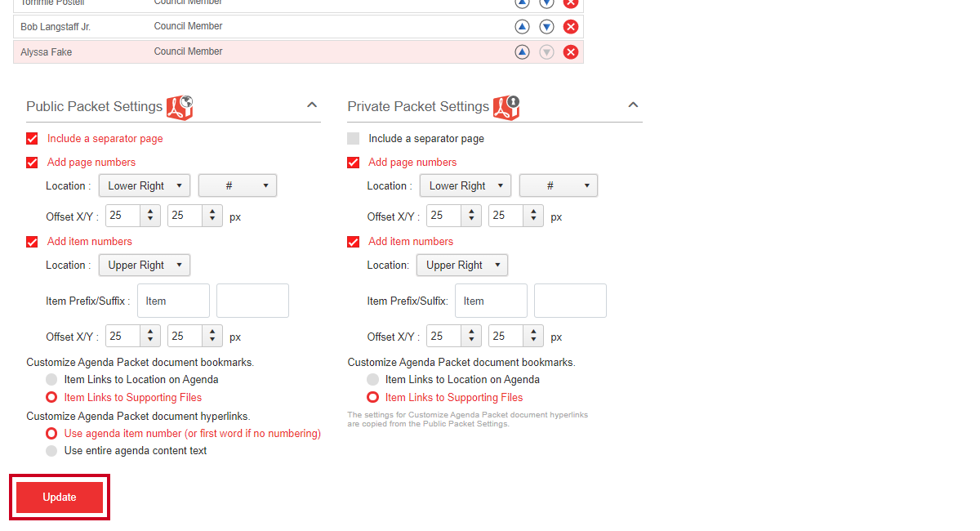
Task: Move Alyssa Fake up in list
Action: pyautogui.click(x=522, y=52)
